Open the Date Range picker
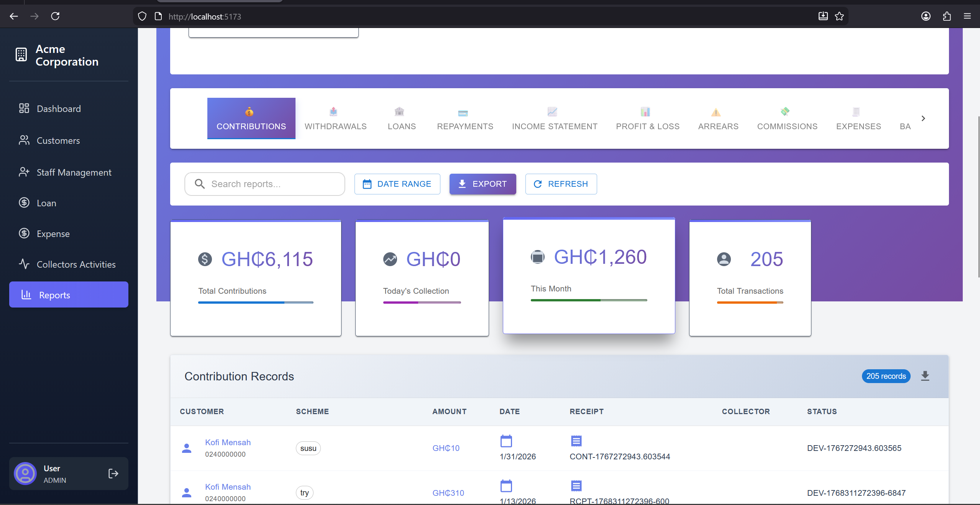980x505 pixels. pos(397,184)
